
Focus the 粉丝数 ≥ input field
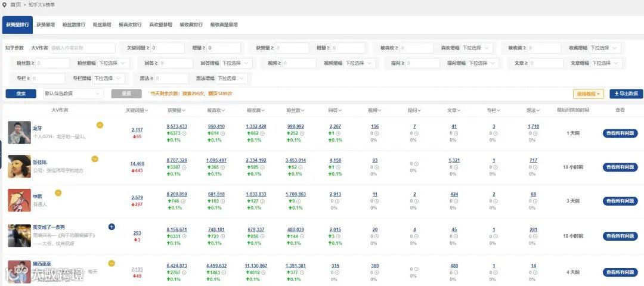coord(53,63)
